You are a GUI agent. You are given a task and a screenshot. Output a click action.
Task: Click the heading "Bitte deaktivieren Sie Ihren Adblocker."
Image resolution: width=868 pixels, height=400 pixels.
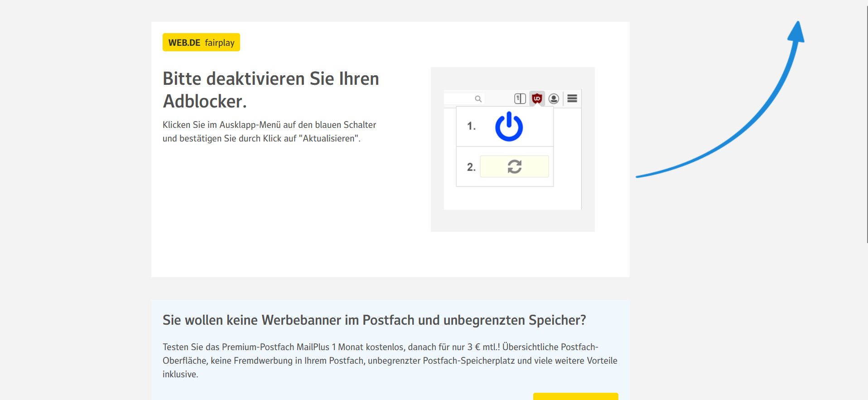point(271,90)
